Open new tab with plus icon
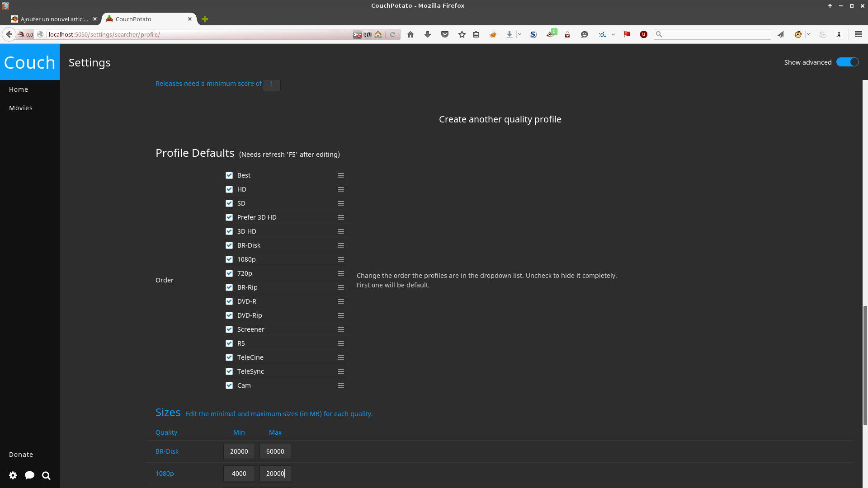868x488 pixels. (x=205, y=19)
